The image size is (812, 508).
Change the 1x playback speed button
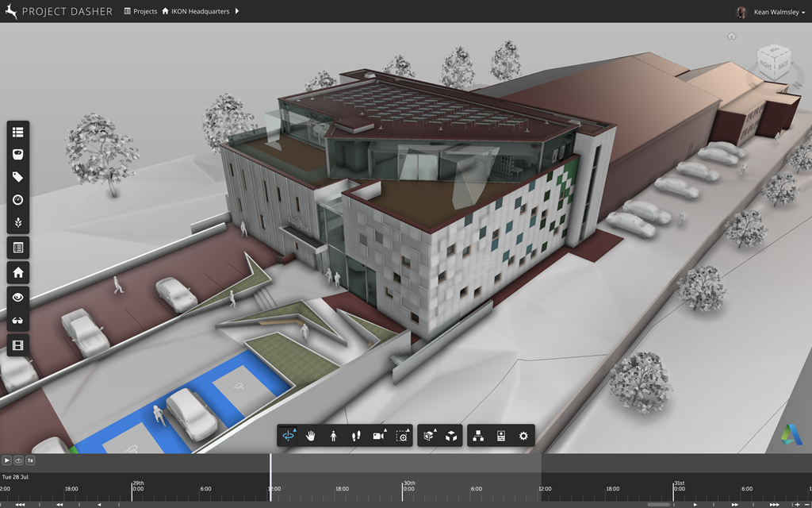[x=30, y=460]
